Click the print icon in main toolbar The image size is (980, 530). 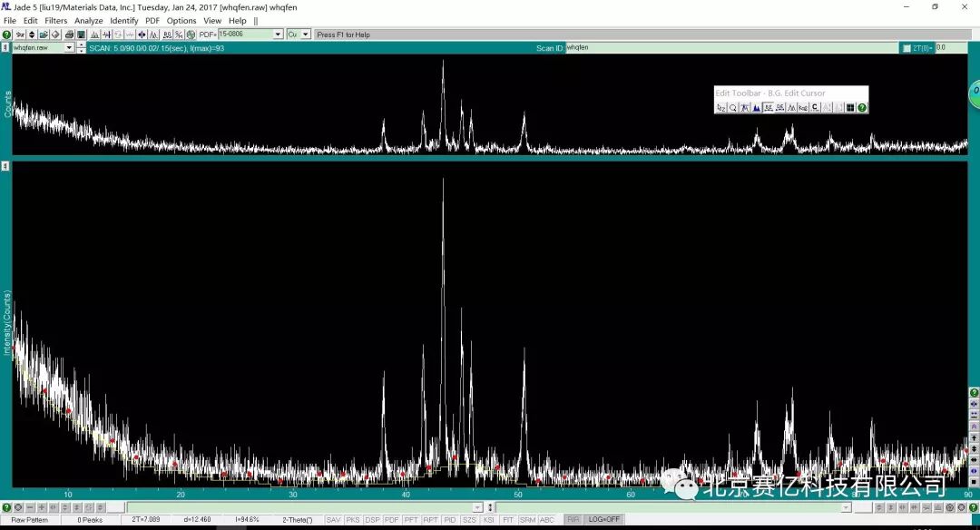pyautogui.click(x=68, y=34)
